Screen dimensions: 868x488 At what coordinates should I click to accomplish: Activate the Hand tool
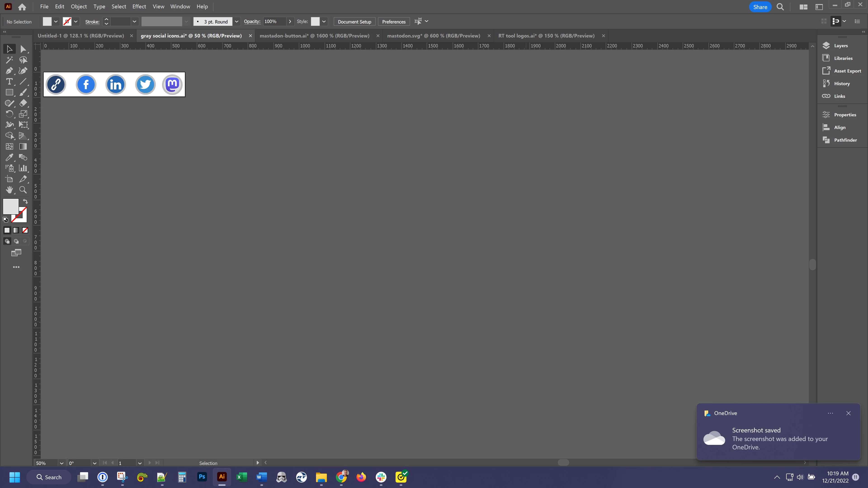pos(9,190)
